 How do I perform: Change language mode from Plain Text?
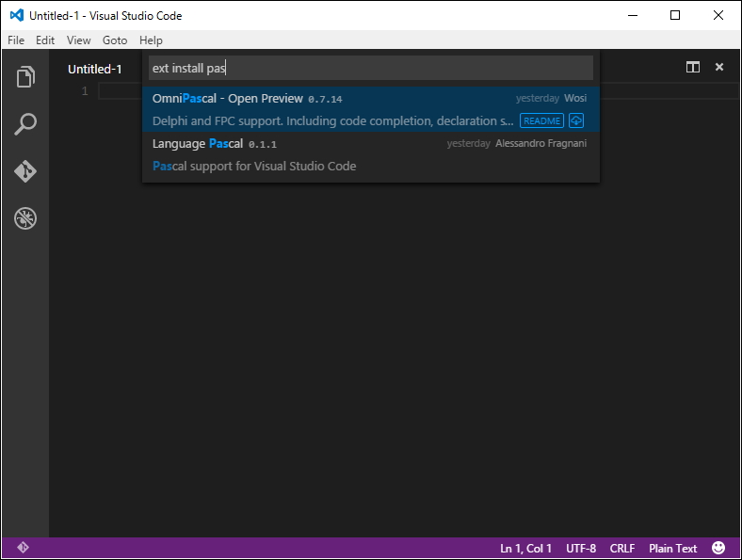tap(672, 548)
